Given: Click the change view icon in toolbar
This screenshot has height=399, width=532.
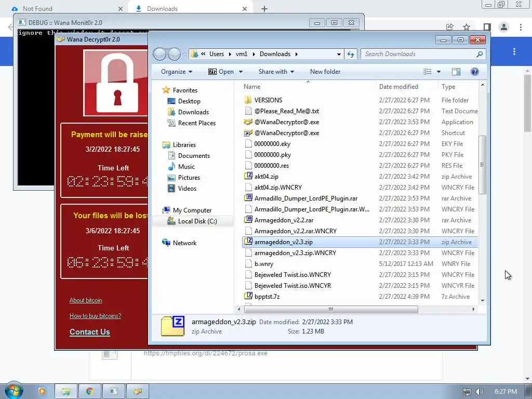Looking at the screenshot, I should 428,72.
